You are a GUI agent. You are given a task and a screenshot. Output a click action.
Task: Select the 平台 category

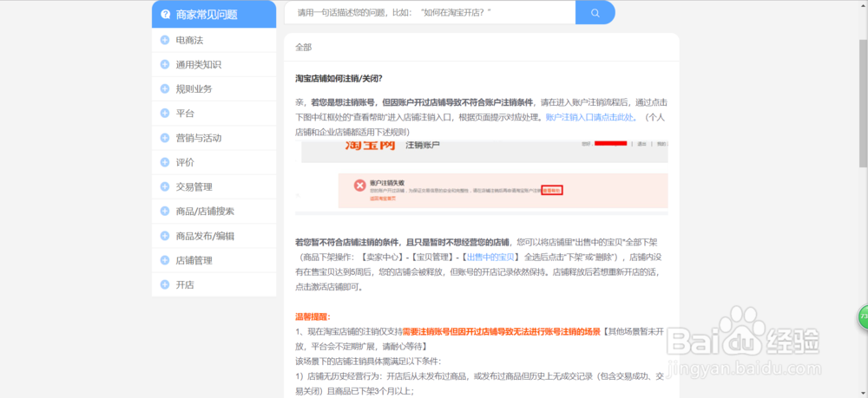(x=214, y=113)
